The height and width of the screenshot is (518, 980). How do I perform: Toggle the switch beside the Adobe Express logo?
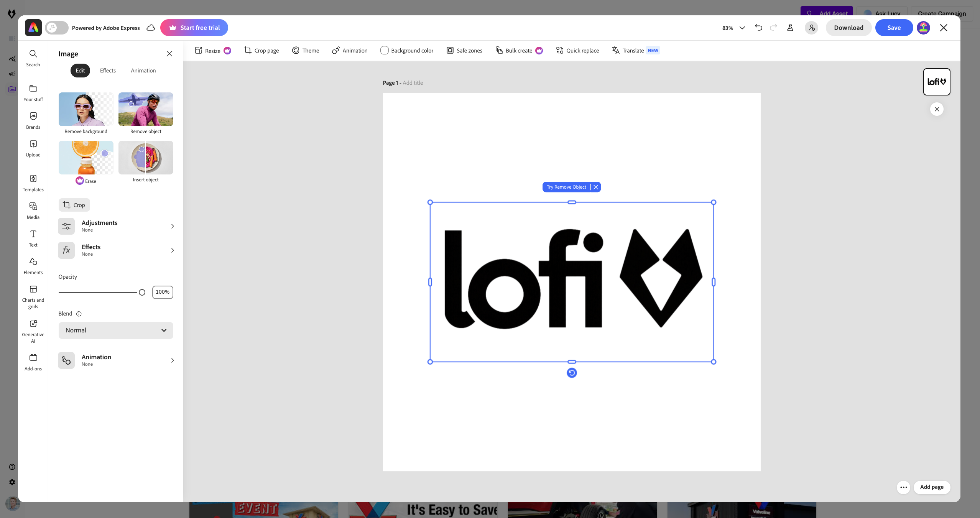click(56, 28)
